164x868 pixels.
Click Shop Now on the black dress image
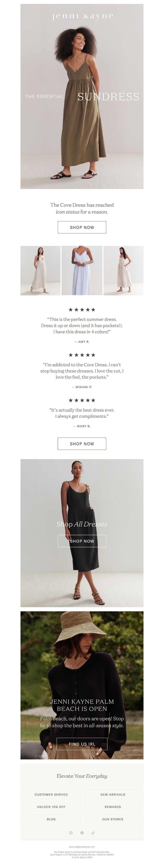pyautogui.click(x=82, y=541)
